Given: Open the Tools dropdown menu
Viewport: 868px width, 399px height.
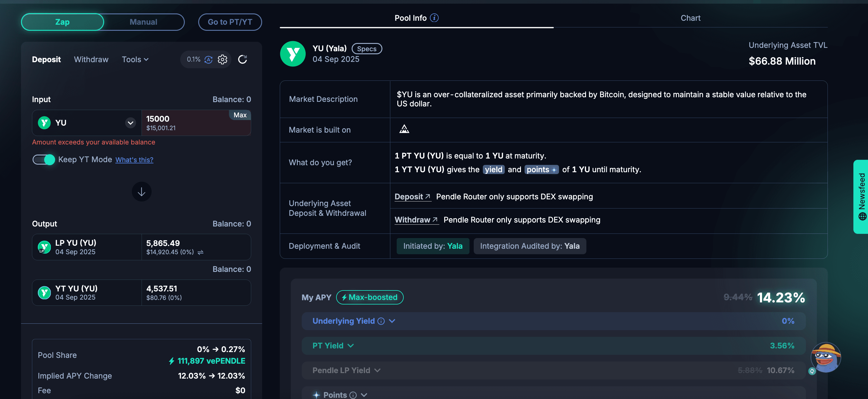Looking at the screenshot, I should coord(135,59).
